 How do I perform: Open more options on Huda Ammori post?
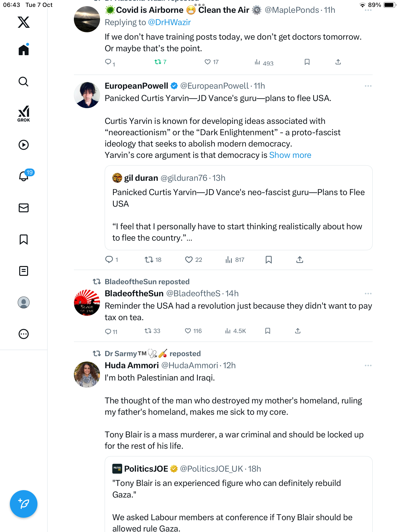pyautogui.click(x=368, y=366)
